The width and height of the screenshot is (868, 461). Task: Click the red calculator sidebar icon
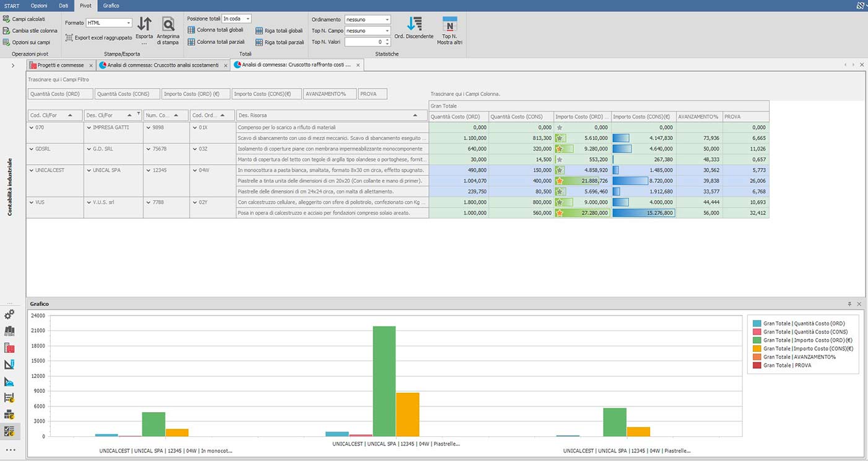point(9,348)
